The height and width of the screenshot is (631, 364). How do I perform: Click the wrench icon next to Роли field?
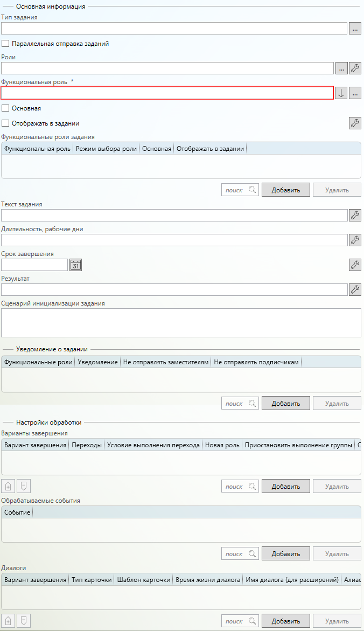355,68
